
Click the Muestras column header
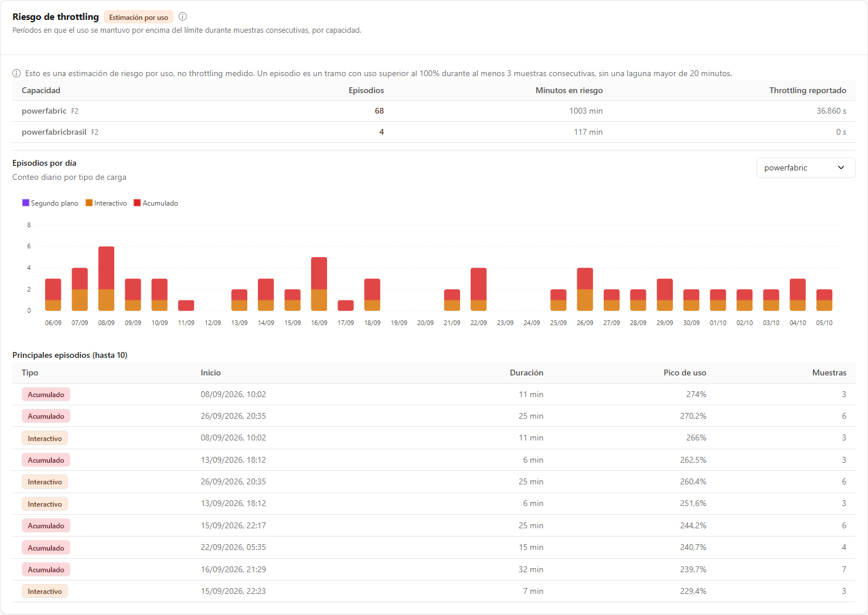pos(829,373)
